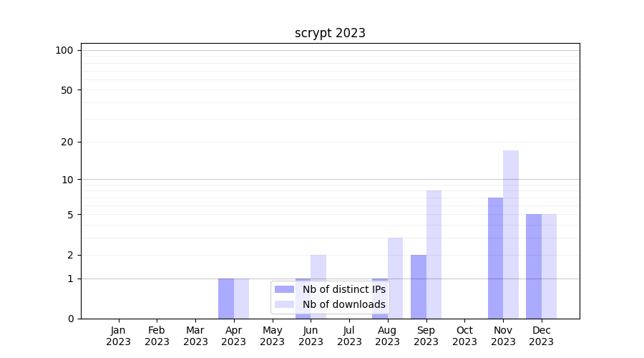Viewport: 644px width, 358px height.
Task: Click the November downloads bar
Action: click(x=511, y=234)
